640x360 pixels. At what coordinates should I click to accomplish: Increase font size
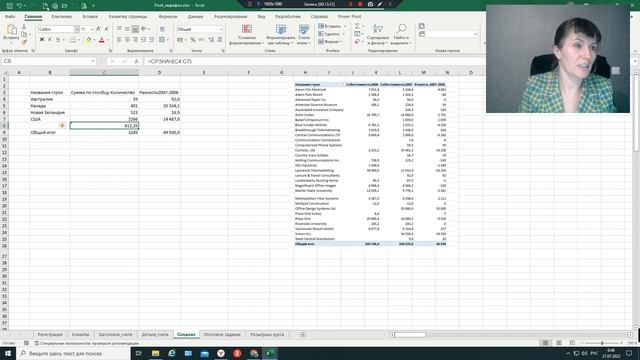tap(98, 29)
